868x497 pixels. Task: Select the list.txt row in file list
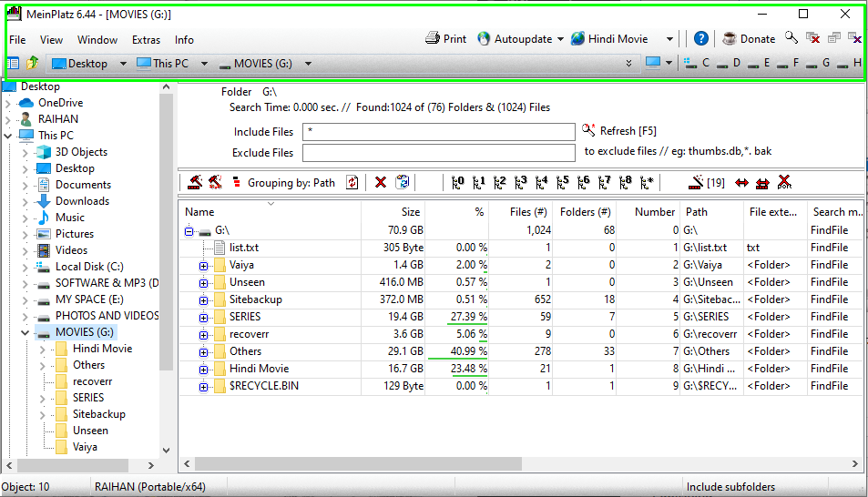[x=522, y=248]
